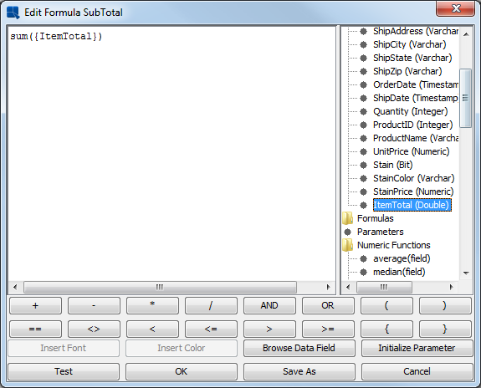The height and width of the screenshot is (388, 481).
Task: Open the Formulas folder icon
Action: point(347,218)
